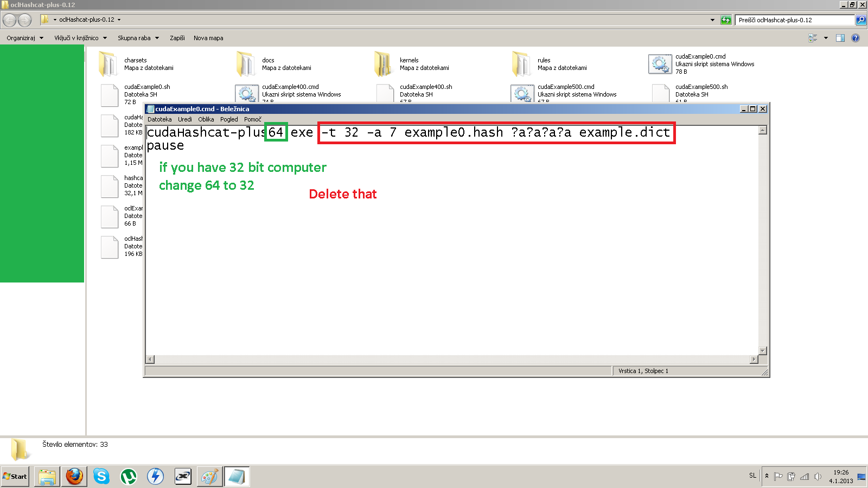Open Firefox from the taskbar
This screenshot has width=868, height=488.
(x=74, y=477)
